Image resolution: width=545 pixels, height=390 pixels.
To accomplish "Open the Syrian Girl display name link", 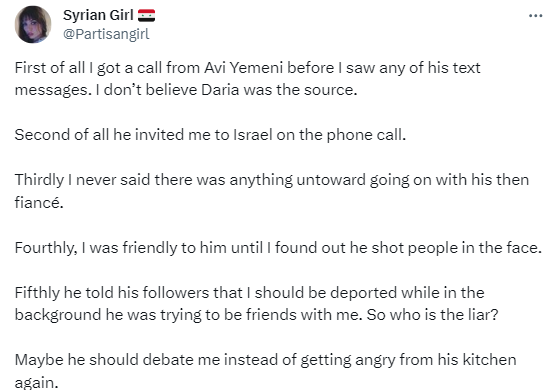I will [x=98, y=15].
